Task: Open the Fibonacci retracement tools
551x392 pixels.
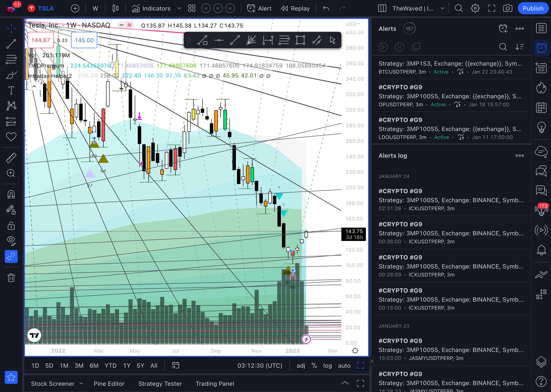Action: coord(11,59)
